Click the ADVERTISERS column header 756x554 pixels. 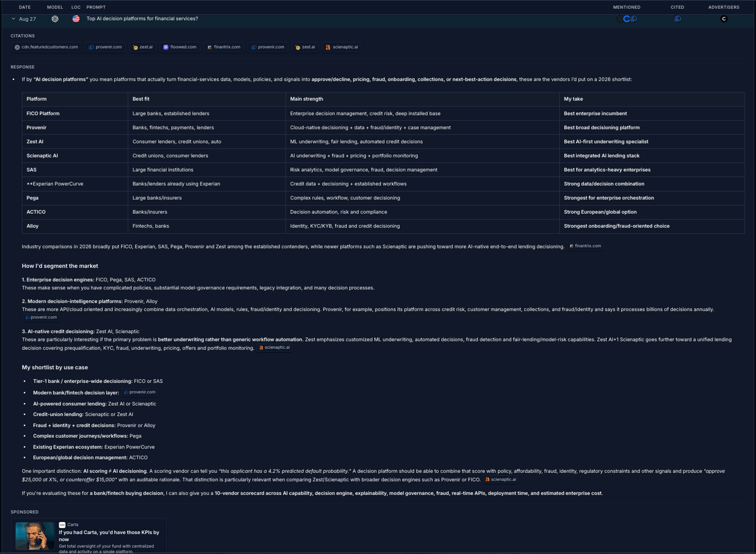pyautogui.click(x=724, y=7)
